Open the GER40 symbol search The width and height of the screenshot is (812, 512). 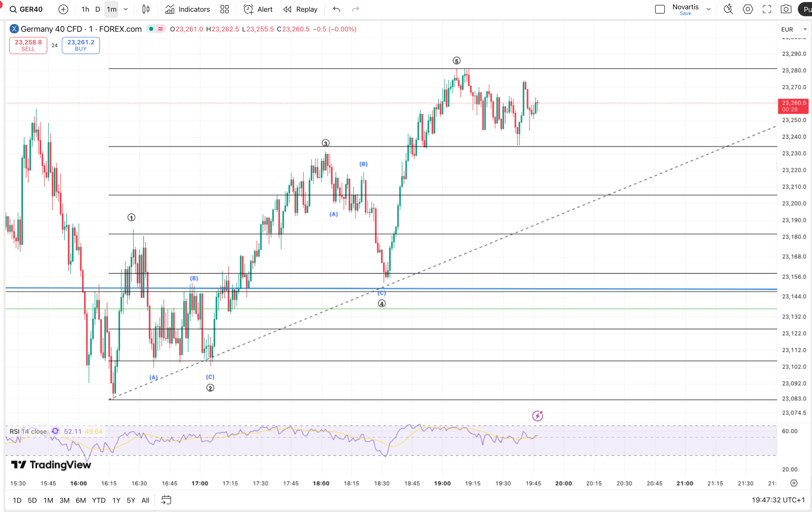(x=26, y=9)
